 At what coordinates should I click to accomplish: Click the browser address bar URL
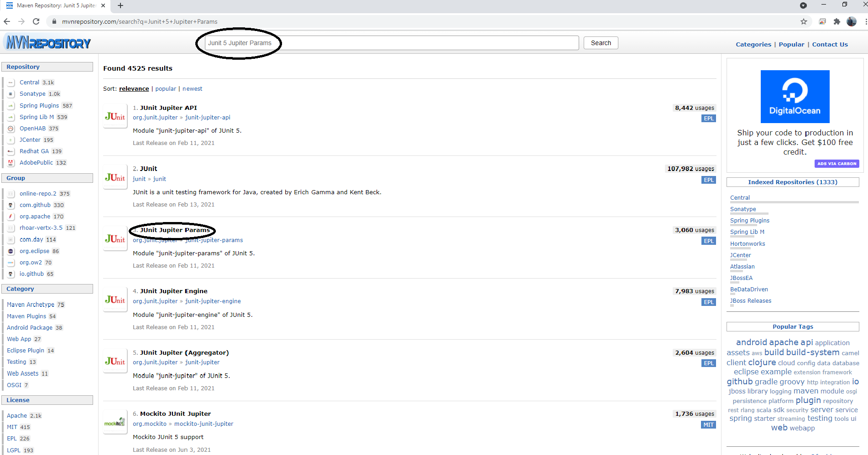[140, 21]
